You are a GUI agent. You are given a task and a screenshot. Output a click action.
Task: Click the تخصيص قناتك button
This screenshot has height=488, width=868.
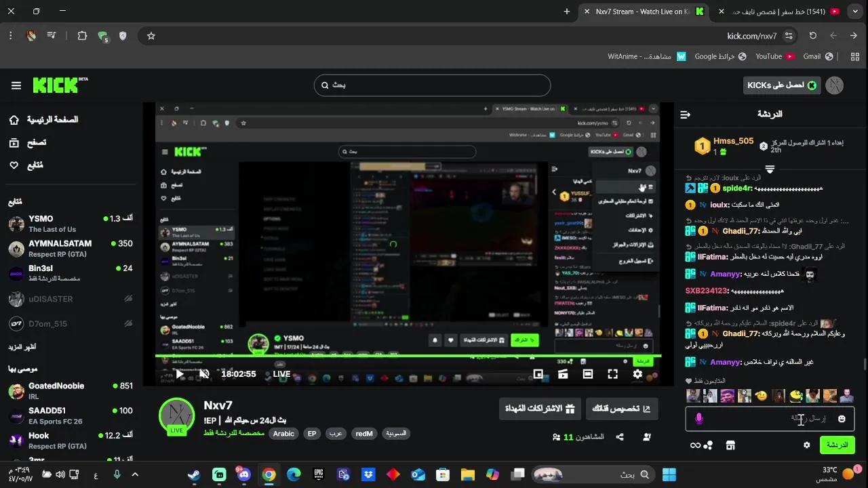[621, 409]
